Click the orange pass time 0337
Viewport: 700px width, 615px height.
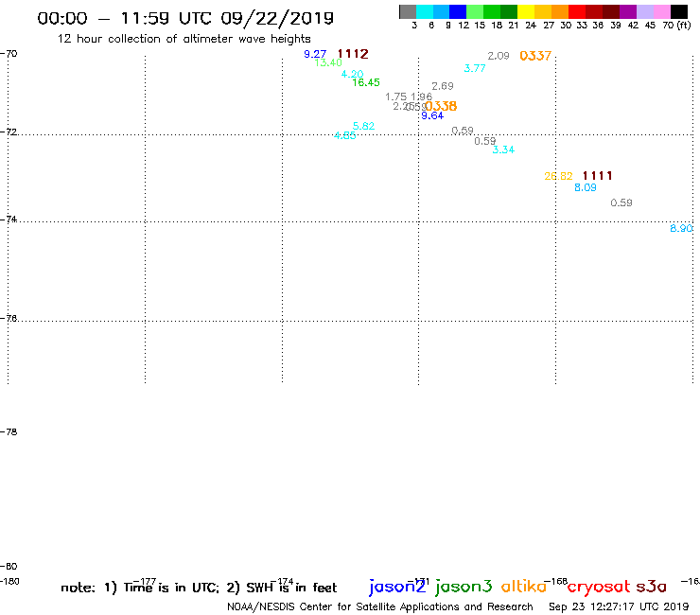pyautogui.click(x=535, y=56)
